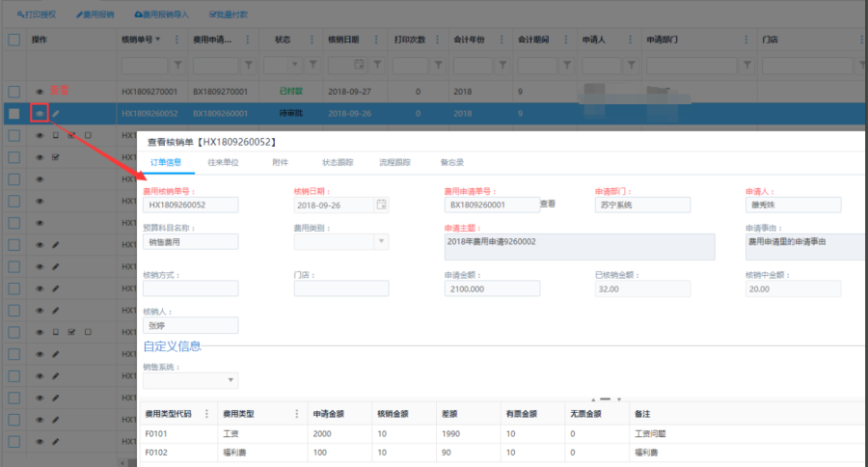
Task: Open the 销售系统 dropdown
Action: (x=231, y=381)
